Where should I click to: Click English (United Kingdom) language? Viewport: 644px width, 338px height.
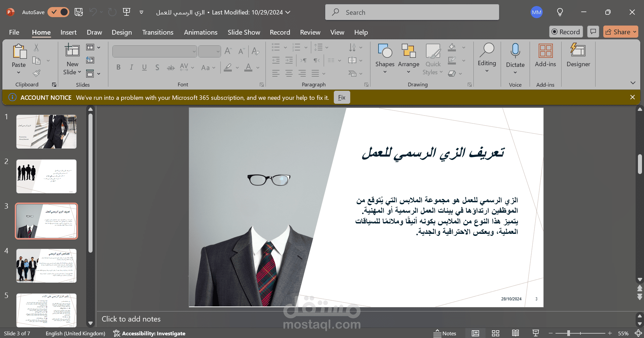point(75,333)
